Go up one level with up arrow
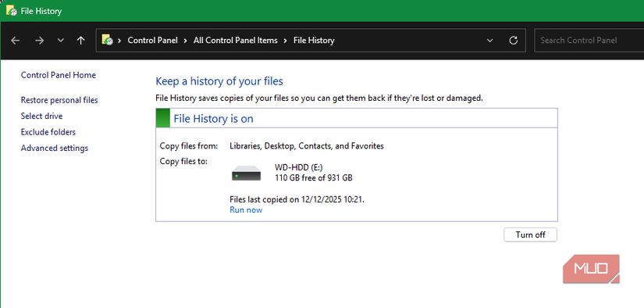 coord(81,41)
